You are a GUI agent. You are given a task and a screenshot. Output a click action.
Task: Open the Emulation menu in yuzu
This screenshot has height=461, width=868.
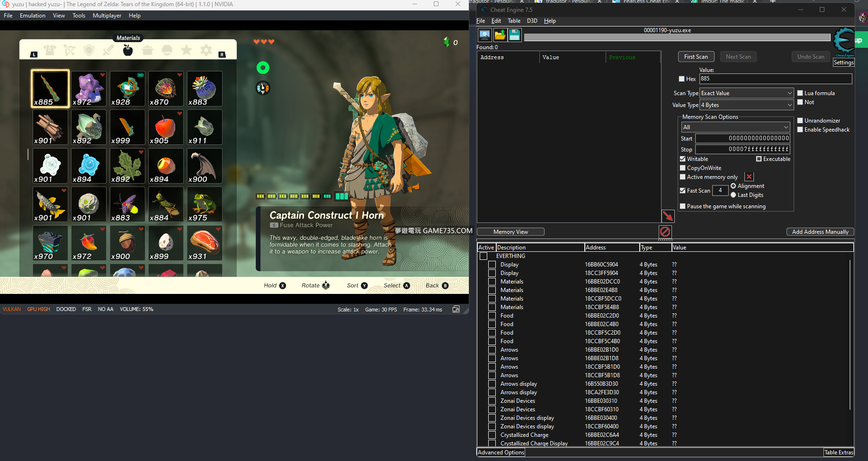(x=33, y=16)
